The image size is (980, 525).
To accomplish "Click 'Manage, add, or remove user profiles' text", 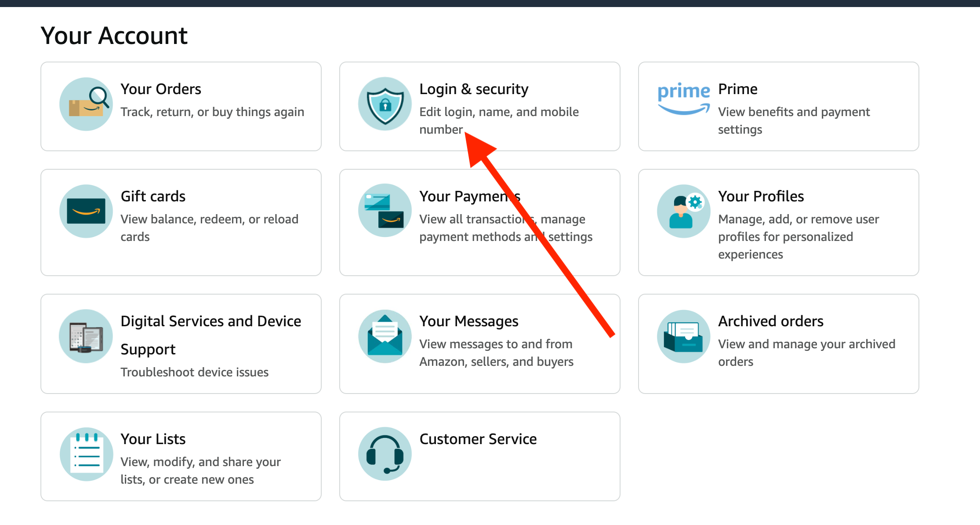I will coord(799,237).
